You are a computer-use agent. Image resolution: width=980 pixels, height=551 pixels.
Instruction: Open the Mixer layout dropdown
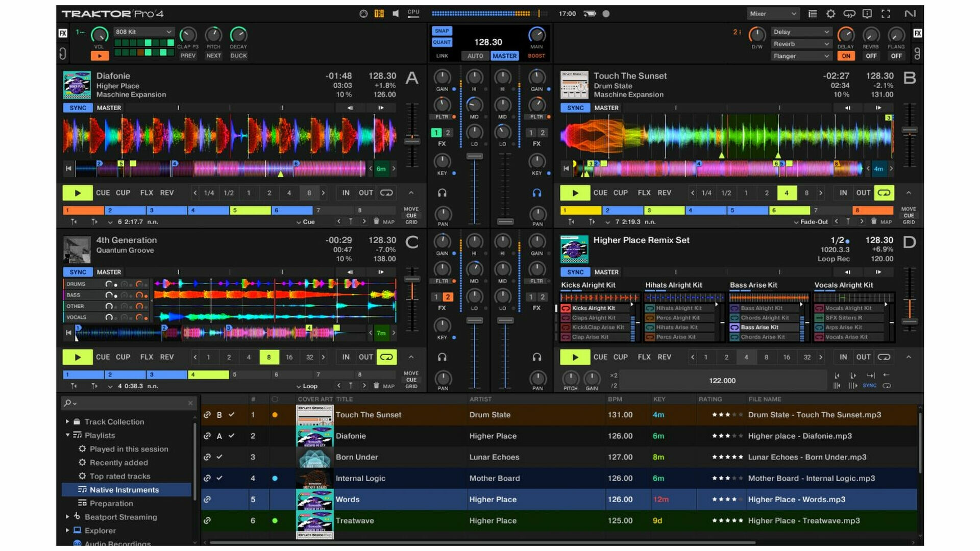(x=773, y=14)
